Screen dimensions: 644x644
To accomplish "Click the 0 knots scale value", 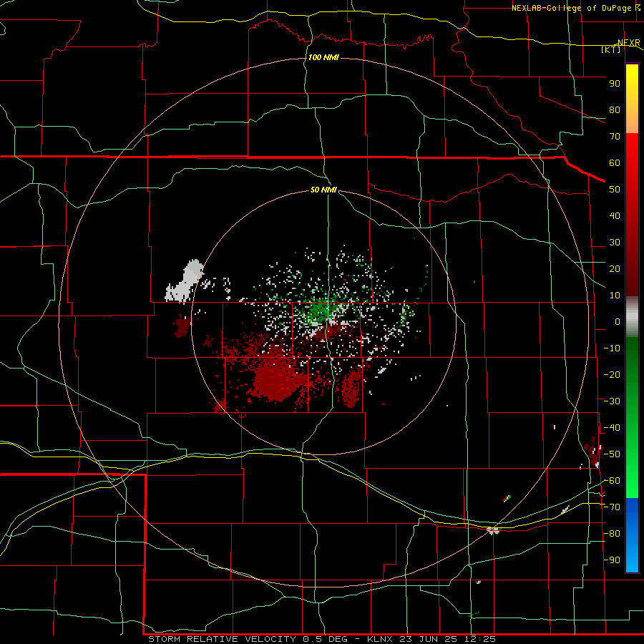I will coord(618,321).
